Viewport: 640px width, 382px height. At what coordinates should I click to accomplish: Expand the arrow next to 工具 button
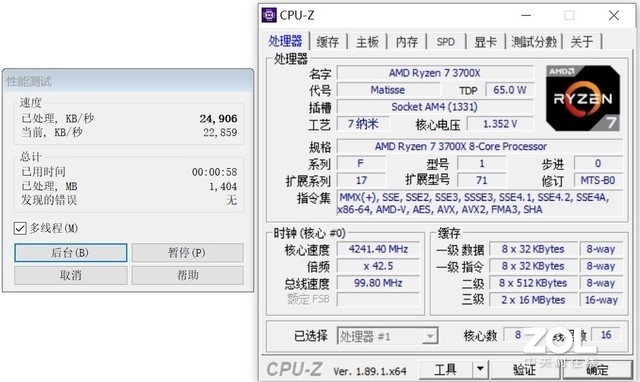tap(480, 370)
